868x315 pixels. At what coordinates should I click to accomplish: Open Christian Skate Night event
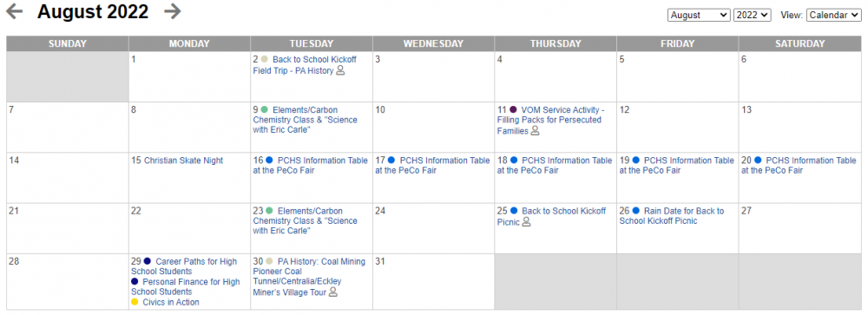tap(183, 161)
